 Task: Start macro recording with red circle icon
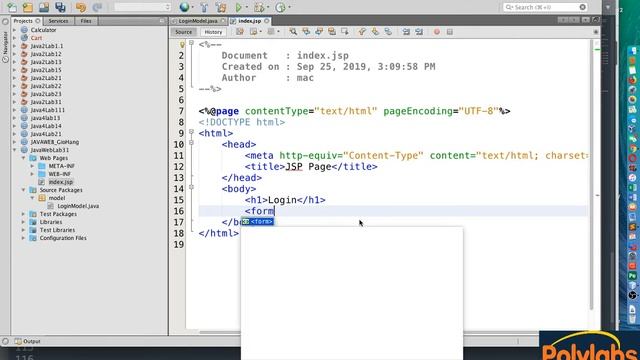coord(437,31)
